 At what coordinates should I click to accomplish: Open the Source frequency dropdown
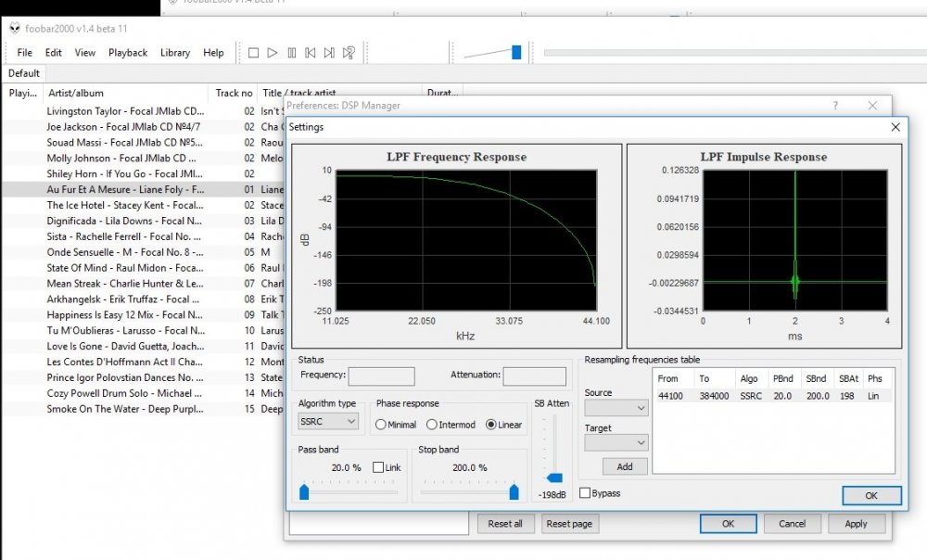click(616, 408)
